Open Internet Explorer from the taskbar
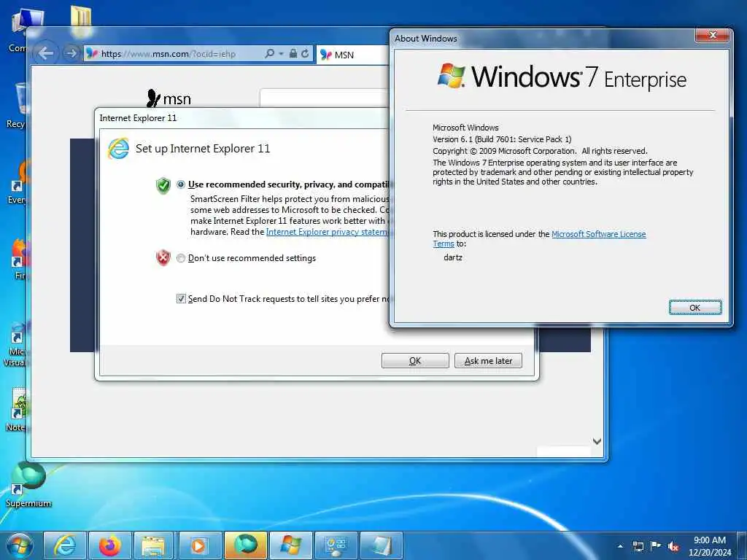The image size is (747, 560). [65, 545]
